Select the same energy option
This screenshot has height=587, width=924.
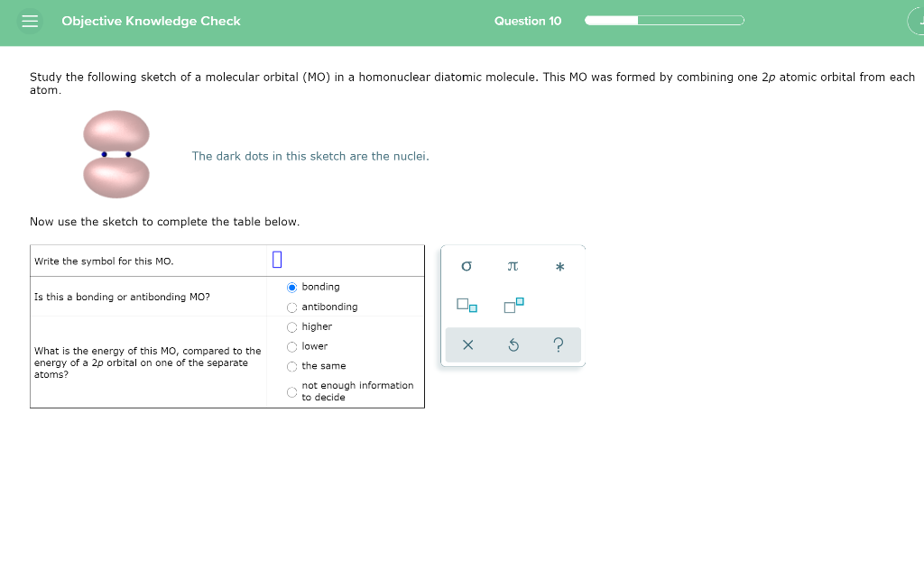(x=291, y=365)
